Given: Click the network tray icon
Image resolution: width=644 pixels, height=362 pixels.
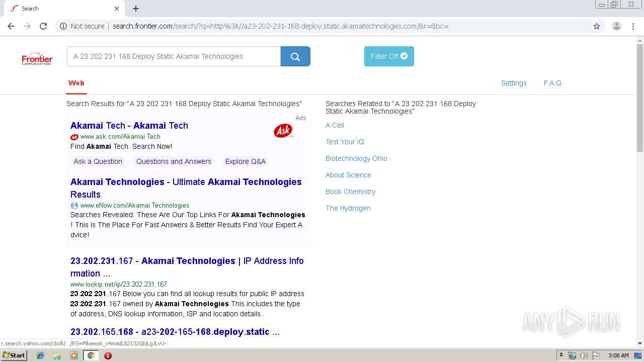Looking at the screenshot, I should (x=572, y=355).
